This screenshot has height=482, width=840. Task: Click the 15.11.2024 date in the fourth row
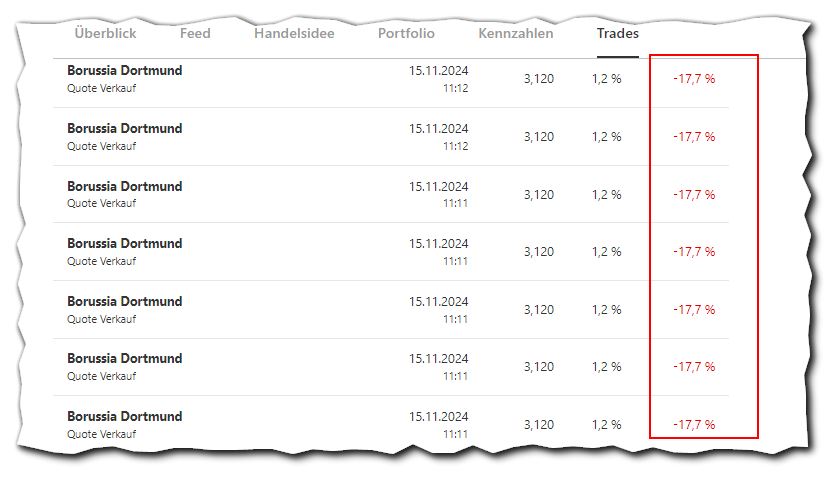[x=438, y=244]
